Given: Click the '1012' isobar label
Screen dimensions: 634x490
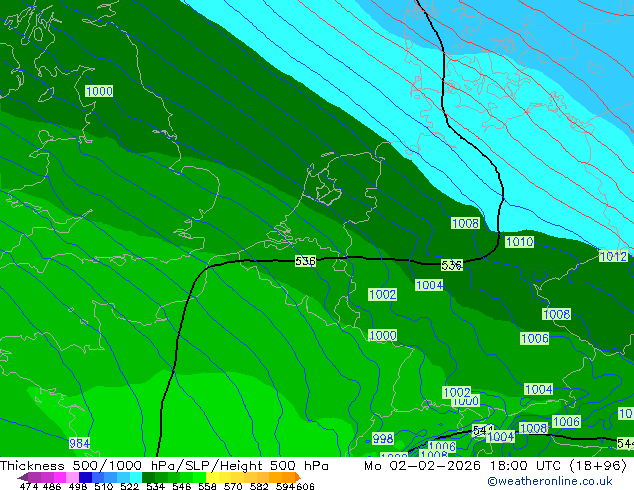Looking at the screenshot, I should click(613, 256).
